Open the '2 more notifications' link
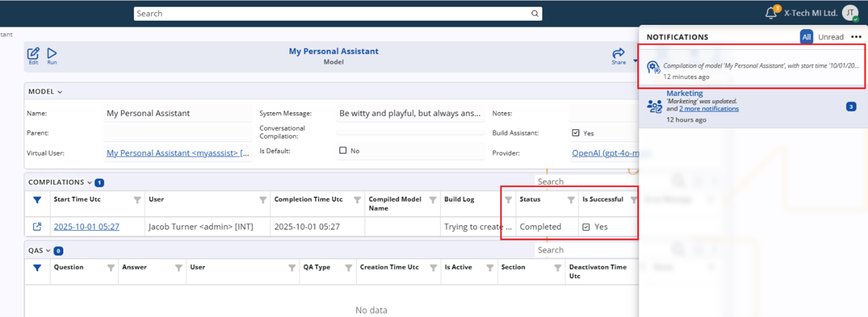The width and height of the screenshot is (868, 317). point(709,109)
